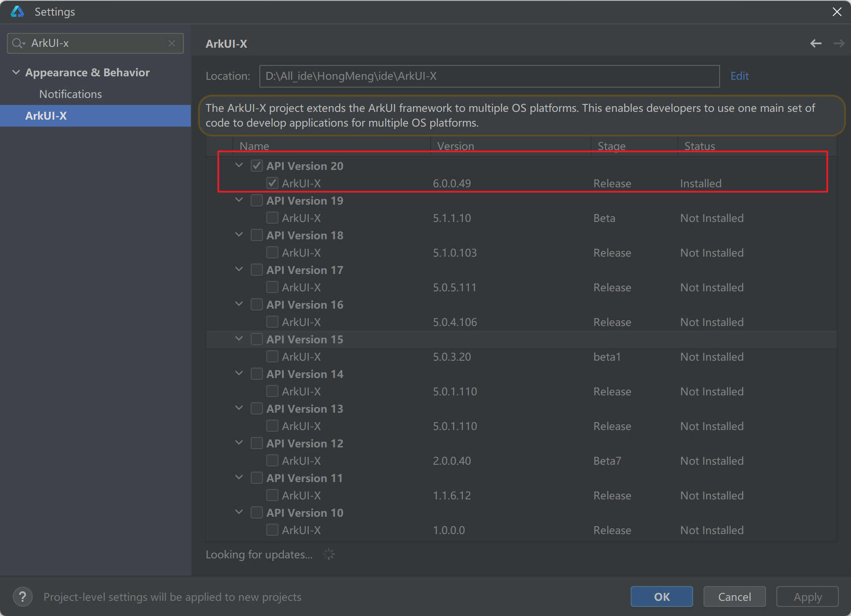
Task: Collapse the API Version 12 row chevron
Action: coord(239,443)
